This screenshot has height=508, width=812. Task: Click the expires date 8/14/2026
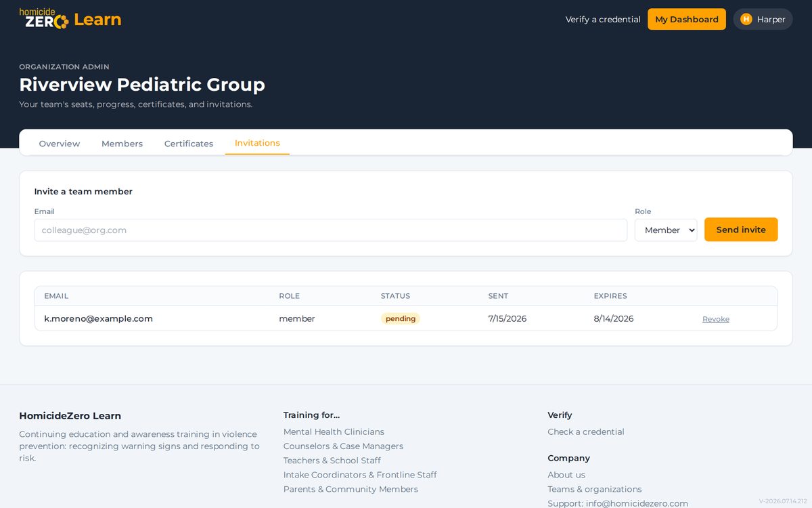614,318
